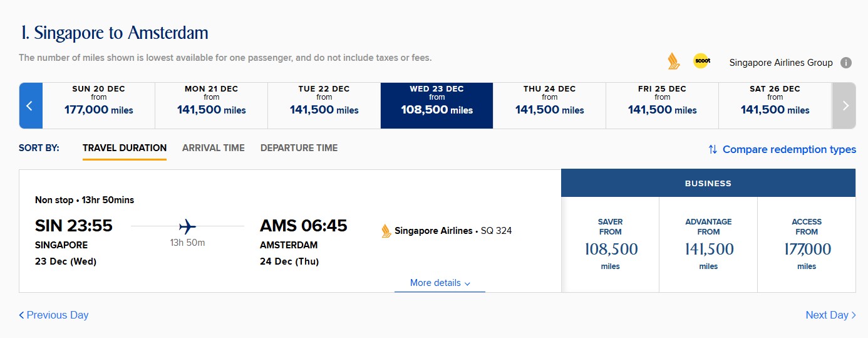The height and width of the screenshot is (338, 868).
Task: Click the info icon beside Singapore Airlines Group
Action: pyautogui.click(x=845, y=63)
